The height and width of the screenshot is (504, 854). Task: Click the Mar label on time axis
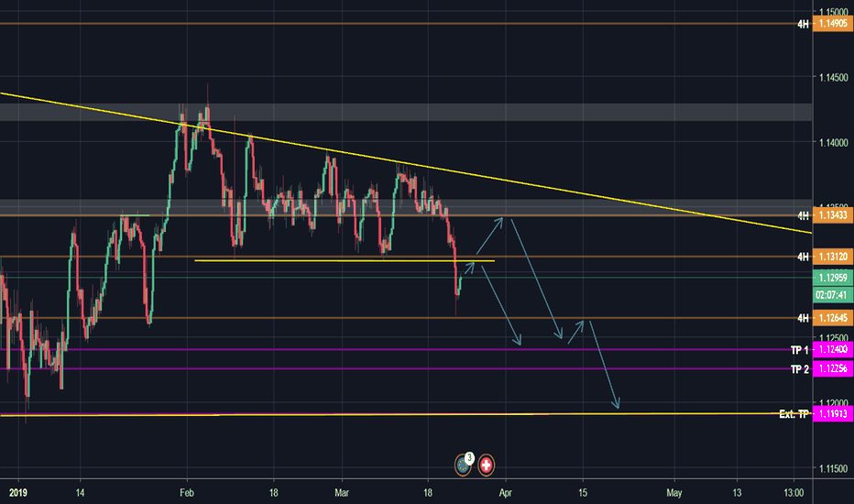tap(342, 493)
